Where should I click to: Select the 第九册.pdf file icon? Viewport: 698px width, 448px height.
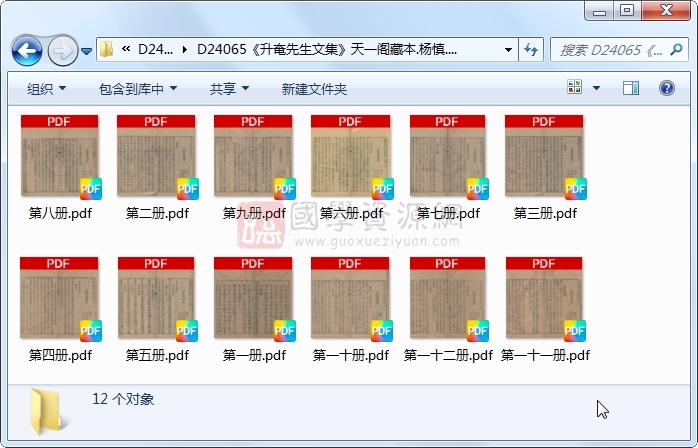[x=254, y=157]
